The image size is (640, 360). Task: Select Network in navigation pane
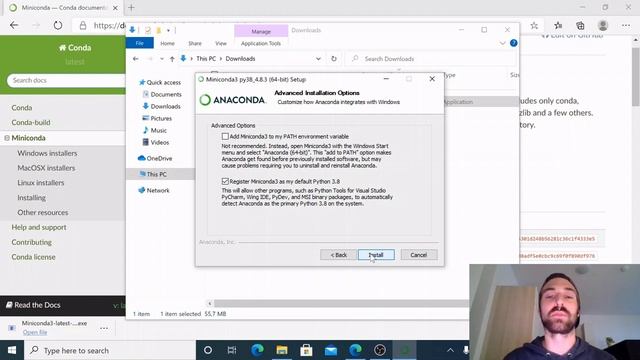[x=154, y=190]
